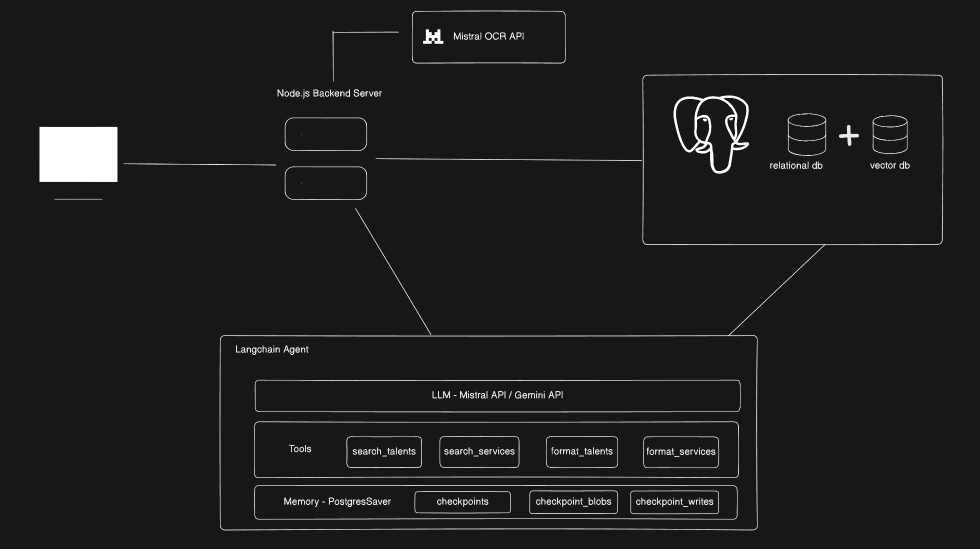Select the upper Node.js server box
980x549 pixels.
325,134
